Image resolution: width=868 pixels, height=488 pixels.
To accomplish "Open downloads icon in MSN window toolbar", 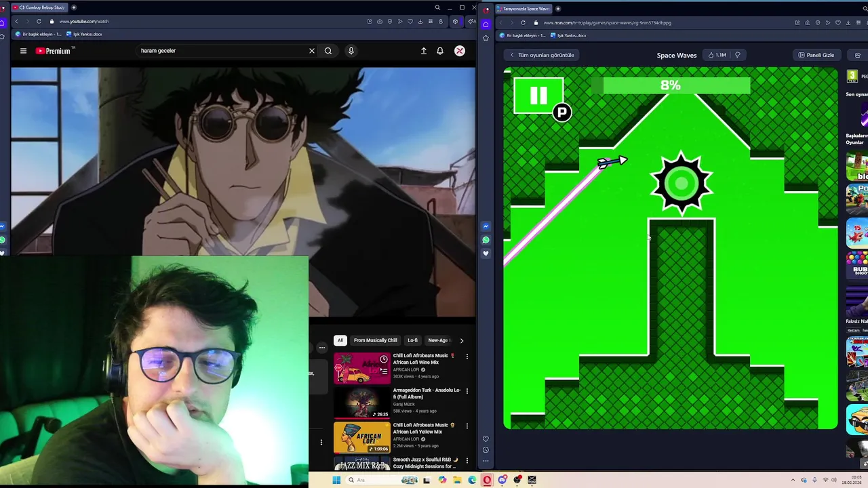I will (x=848, y=22).
